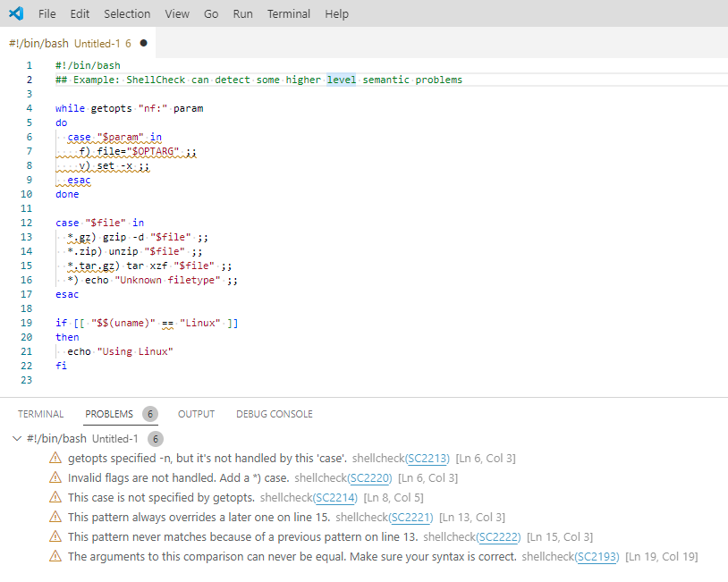The image size is (728, 582).
Task: Click 'unzip "$file"' on line 14
Action: point(147,251)
